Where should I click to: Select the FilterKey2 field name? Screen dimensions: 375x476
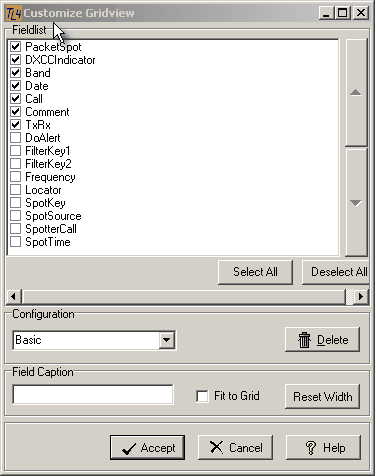48,164
